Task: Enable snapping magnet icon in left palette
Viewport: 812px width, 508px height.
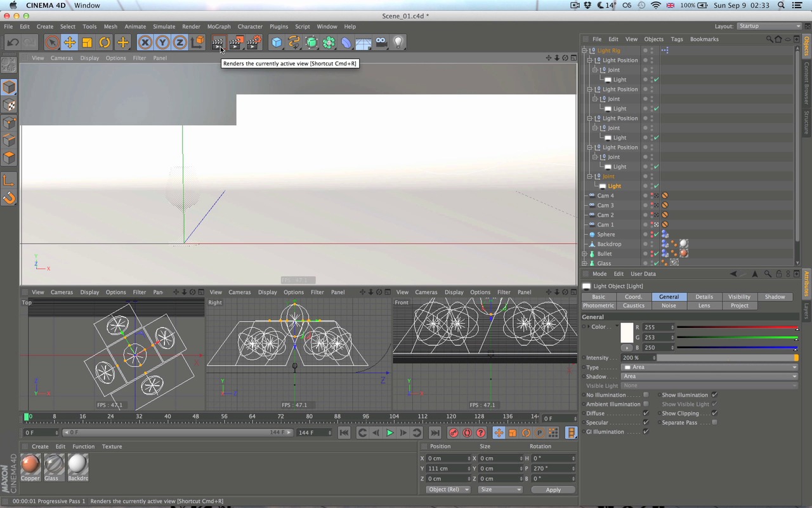Action: [x=9, y=198]
